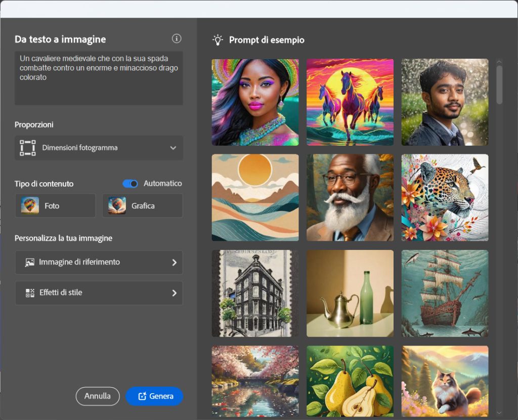Select the neon horses sunset example
The height and width of the screenshot is (420, 518).
point(350,102)
